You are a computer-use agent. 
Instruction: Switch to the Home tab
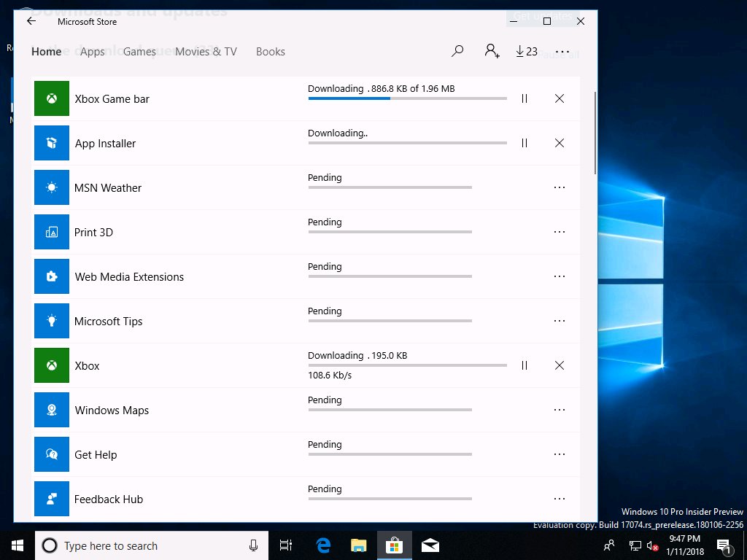46,52
